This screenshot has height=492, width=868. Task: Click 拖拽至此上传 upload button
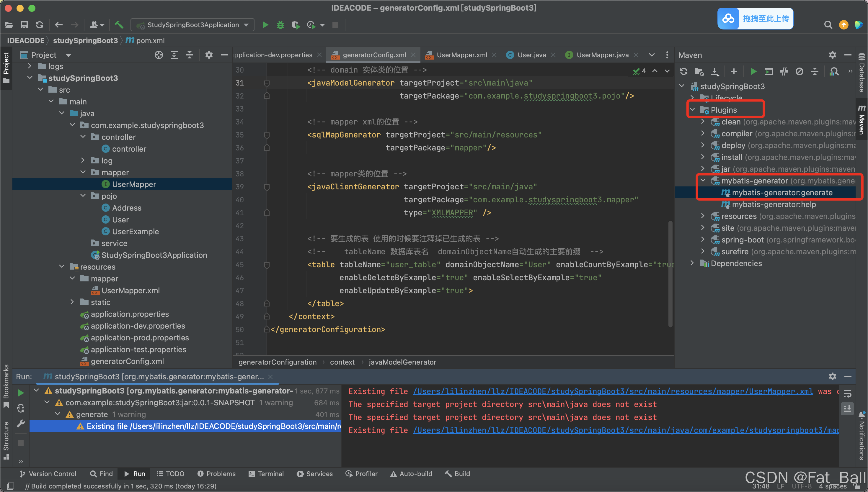pos(756,19)
